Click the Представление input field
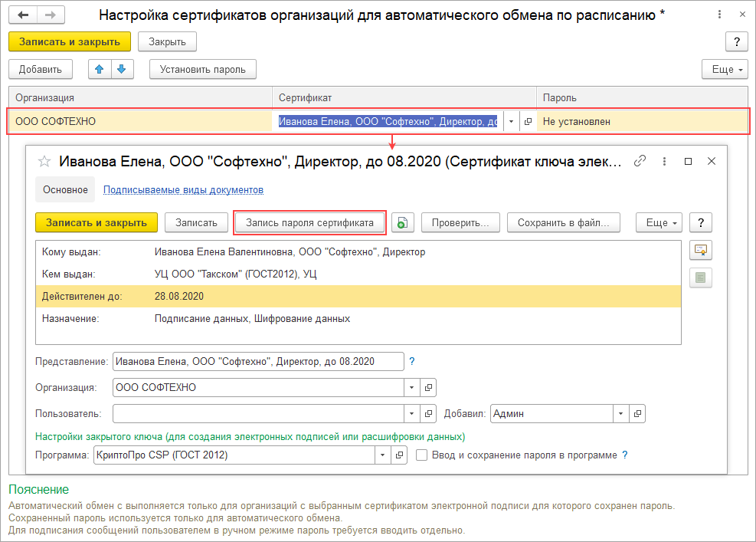This screenshot has height=542, width=756. coord(258,362)
